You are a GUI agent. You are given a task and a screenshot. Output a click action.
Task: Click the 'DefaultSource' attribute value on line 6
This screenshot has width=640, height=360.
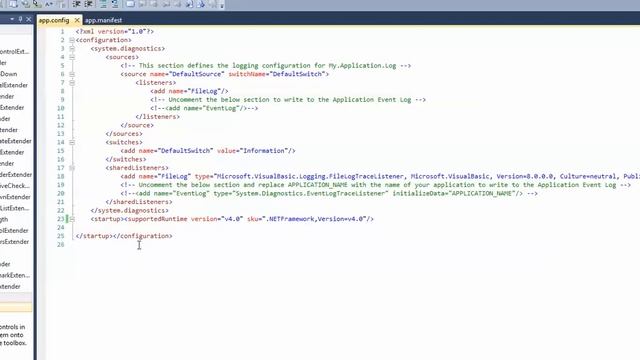coord(197,74)
